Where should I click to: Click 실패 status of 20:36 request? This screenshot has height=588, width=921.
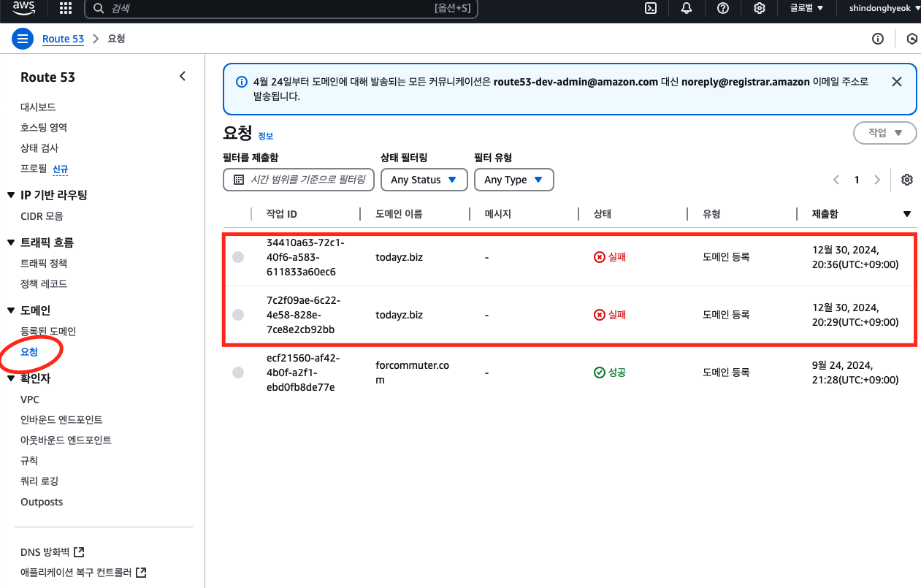610,257
